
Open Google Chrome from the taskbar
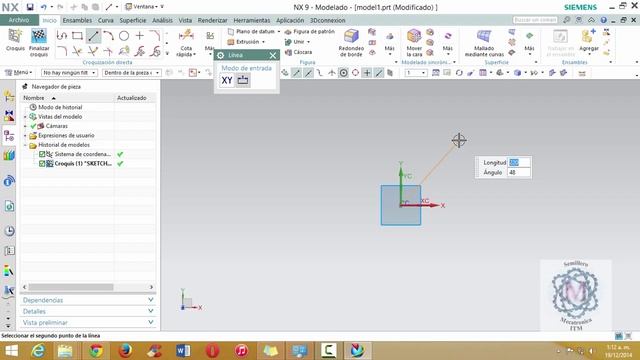pos(96,351)
